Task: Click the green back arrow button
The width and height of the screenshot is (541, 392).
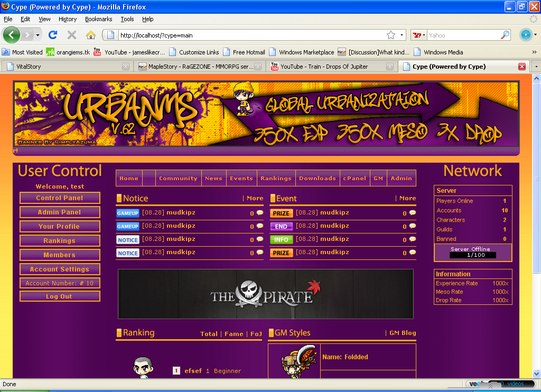Action: (12, 35)
